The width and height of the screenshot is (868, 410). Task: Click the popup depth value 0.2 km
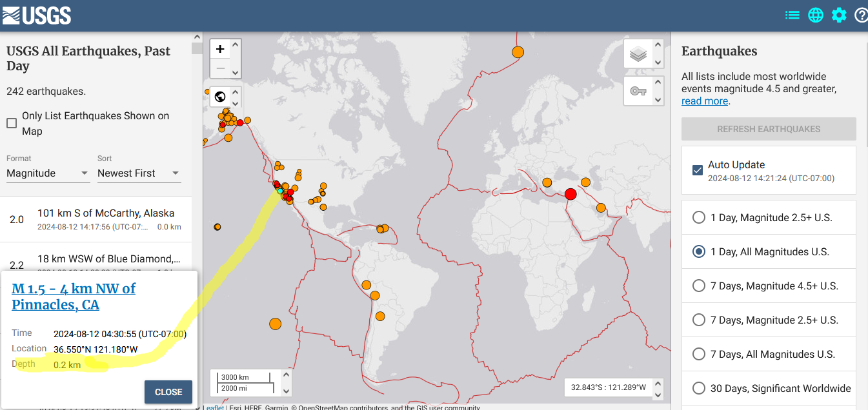[67, 365]
